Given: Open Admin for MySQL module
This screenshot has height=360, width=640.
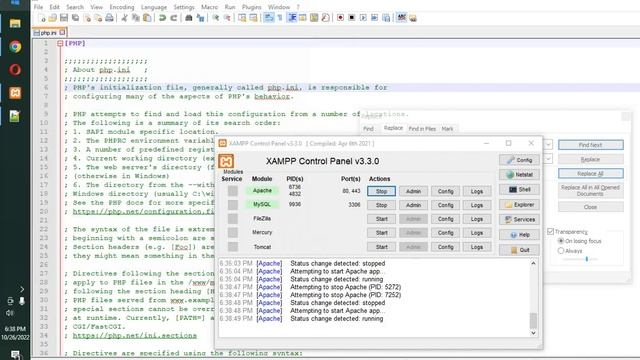Looking at the screenshot, I should pyautogui.click(x=413, y=205).
